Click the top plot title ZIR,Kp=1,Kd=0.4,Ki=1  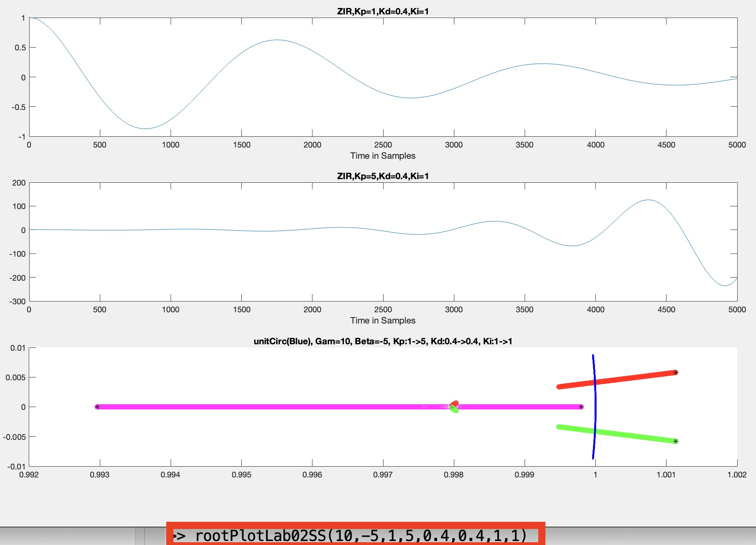[x=382, y=11]
